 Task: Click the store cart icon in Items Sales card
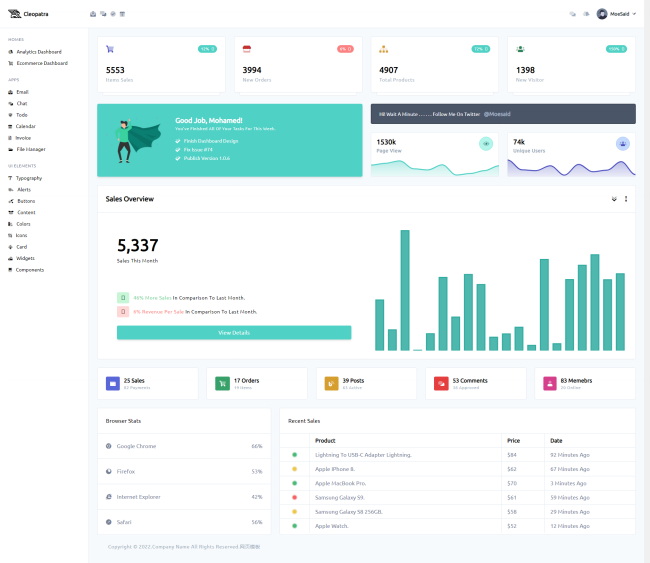(x=110, y=48)
